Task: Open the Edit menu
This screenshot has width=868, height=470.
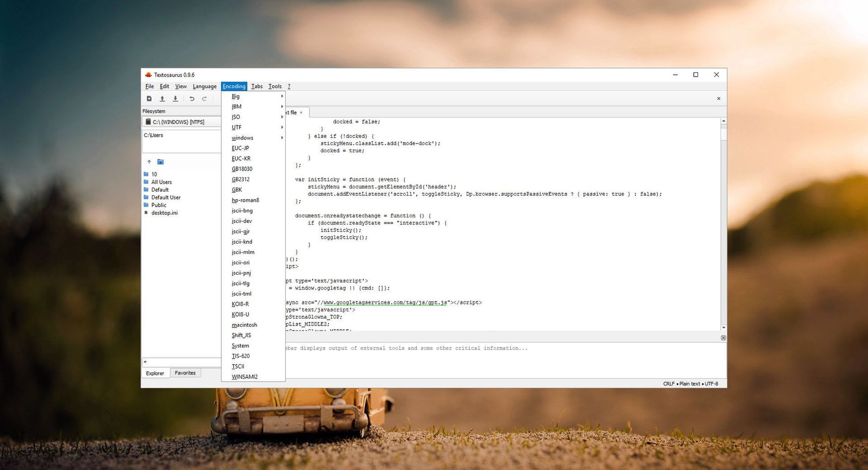Action: [x=165, y=86]
